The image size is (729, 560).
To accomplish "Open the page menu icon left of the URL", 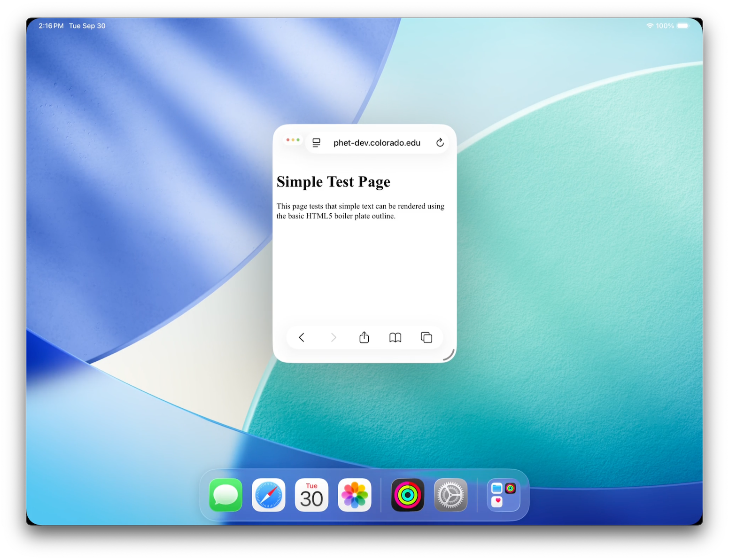I will pos(317,143).
